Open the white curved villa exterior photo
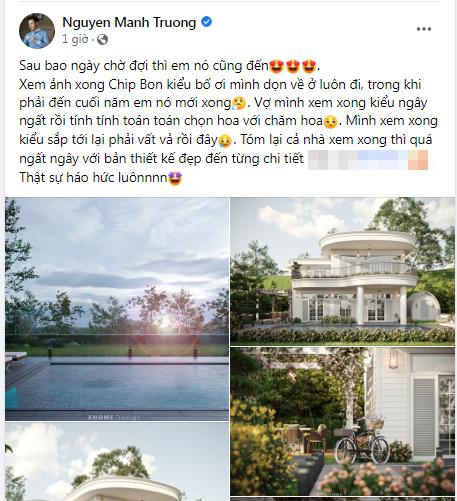Screen dimensions: 457x501 pos(342,271)
